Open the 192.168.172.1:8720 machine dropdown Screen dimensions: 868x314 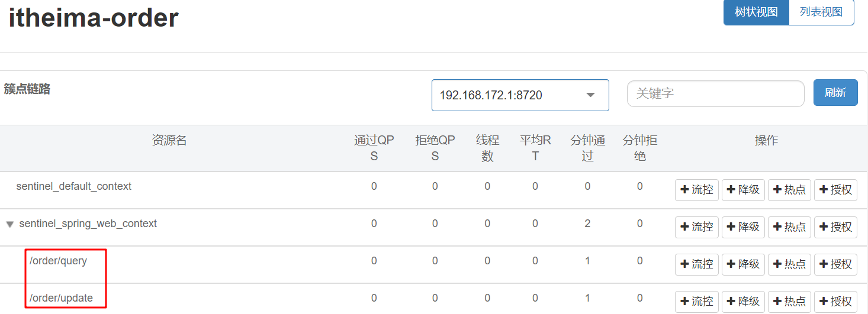pos(519,95)
